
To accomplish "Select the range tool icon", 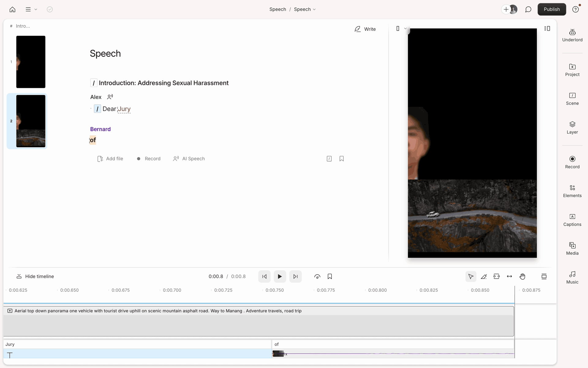I will click(x=496, y=276).
